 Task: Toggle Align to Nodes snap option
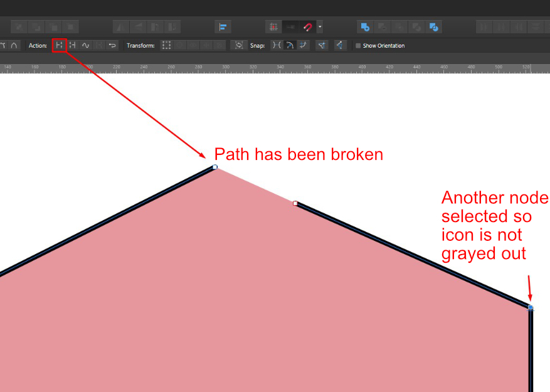click(277, 45)
